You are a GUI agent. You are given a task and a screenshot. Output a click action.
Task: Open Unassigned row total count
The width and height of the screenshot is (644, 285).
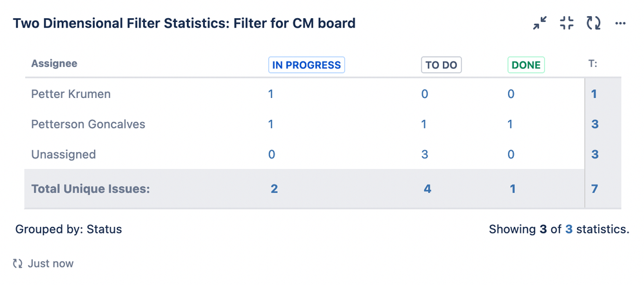click(x=594, y=155)
